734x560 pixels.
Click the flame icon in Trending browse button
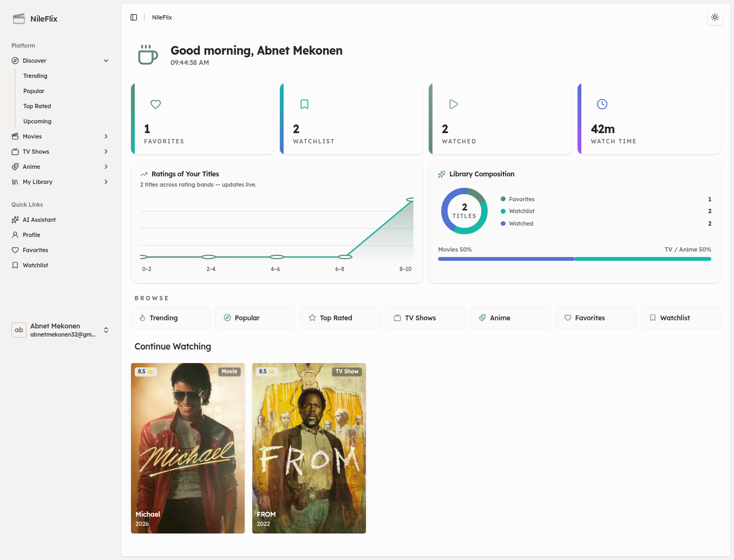coord(142,318)
